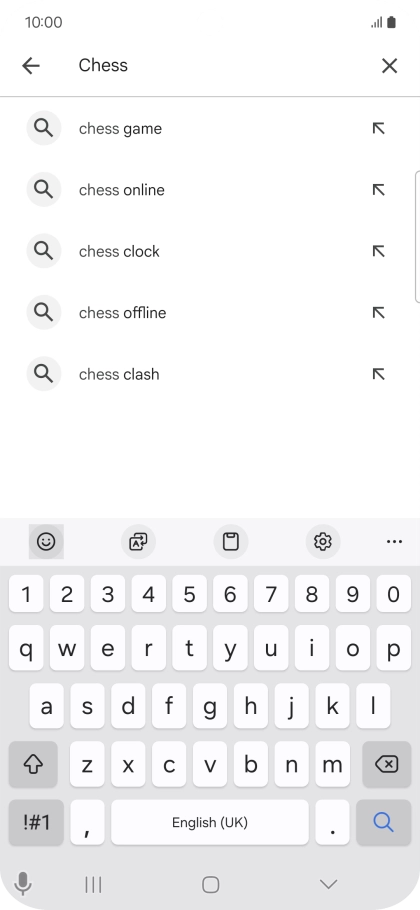Open the keyboard translate tool

click(138, 541)
